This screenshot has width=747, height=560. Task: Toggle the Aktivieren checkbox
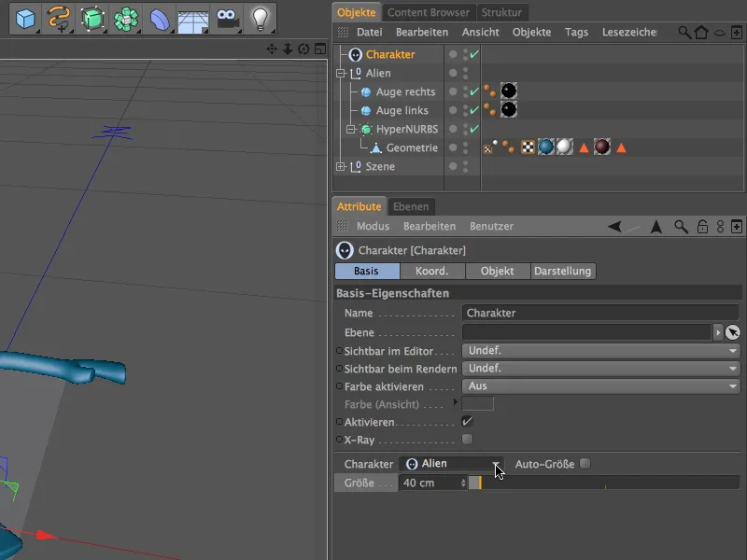click(467, 422)
